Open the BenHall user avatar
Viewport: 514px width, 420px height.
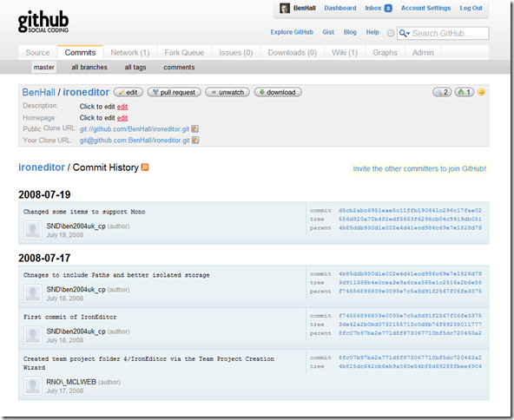click(x=285, y=8)
